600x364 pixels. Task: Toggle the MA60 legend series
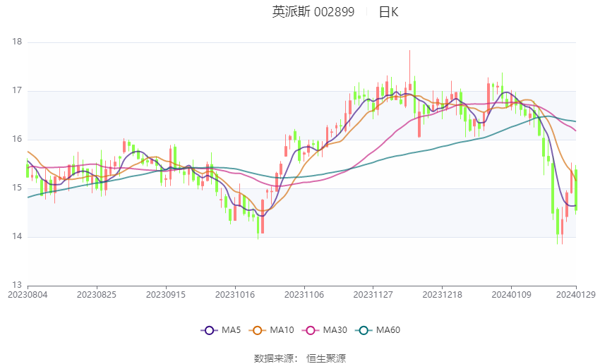pyautogui.click(x=378, y=330)
